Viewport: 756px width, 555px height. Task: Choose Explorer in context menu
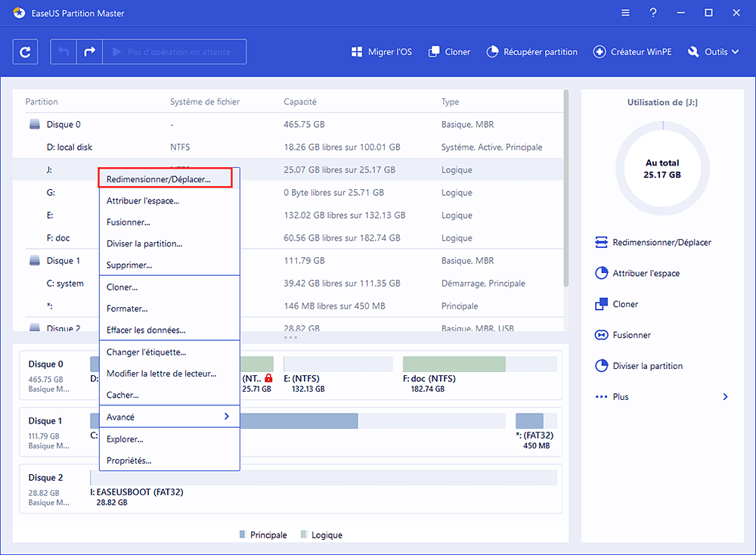[169, 439]
